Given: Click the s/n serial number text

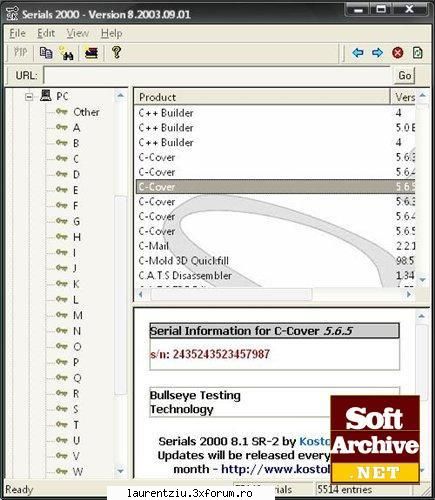Looking at the screenshot, I should (210, 354).
